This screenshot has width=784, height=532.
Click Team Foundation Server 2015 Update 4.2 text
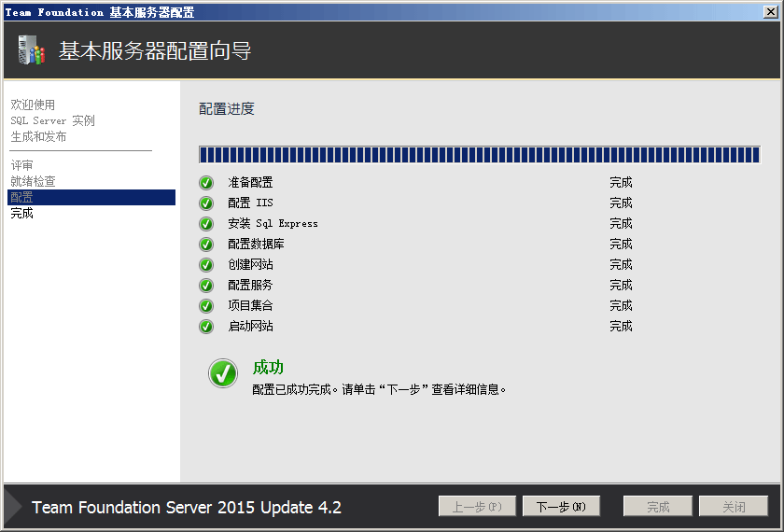coord(187,508)
